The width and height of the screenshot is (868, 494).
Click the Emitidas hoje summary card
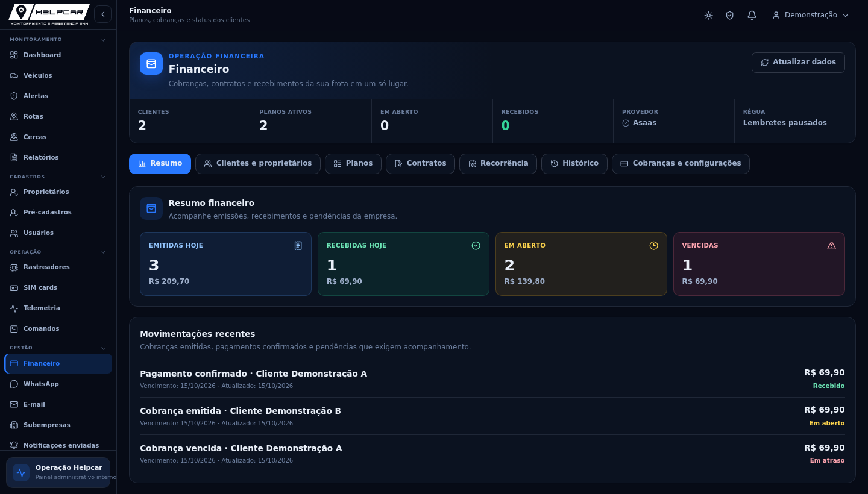pos(225,264)
